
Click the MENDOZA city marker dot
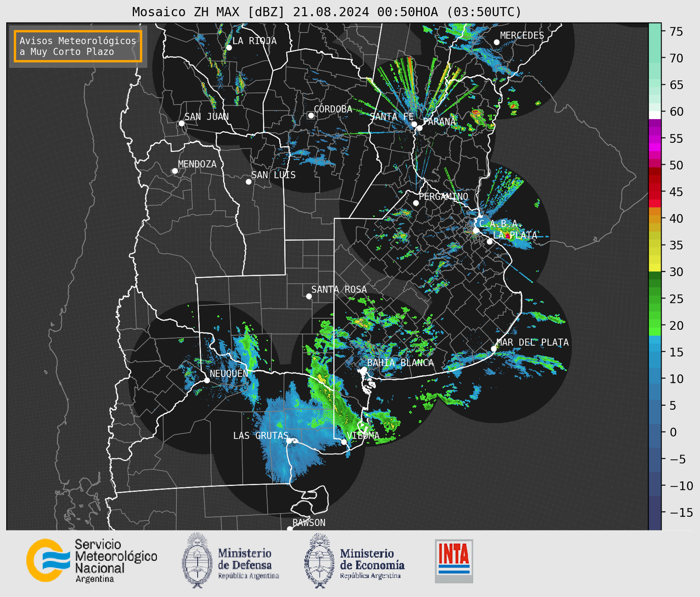pos(175,171)
